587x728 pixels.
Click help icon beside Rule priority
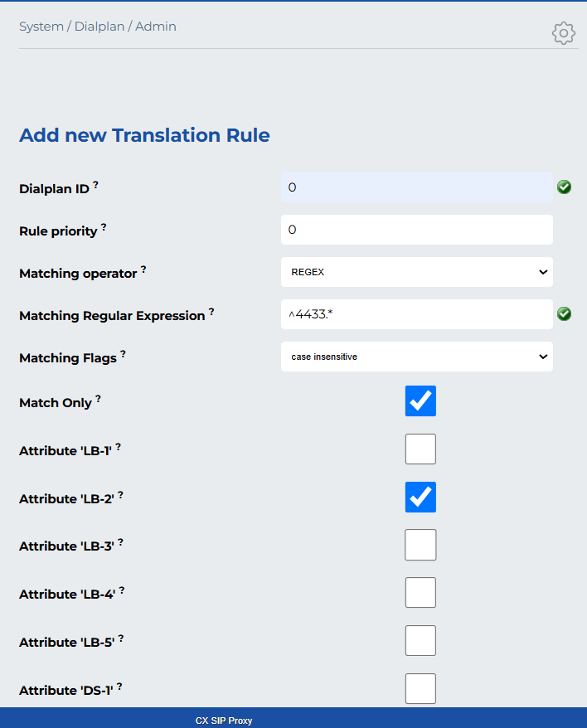(x=104, y=227)
